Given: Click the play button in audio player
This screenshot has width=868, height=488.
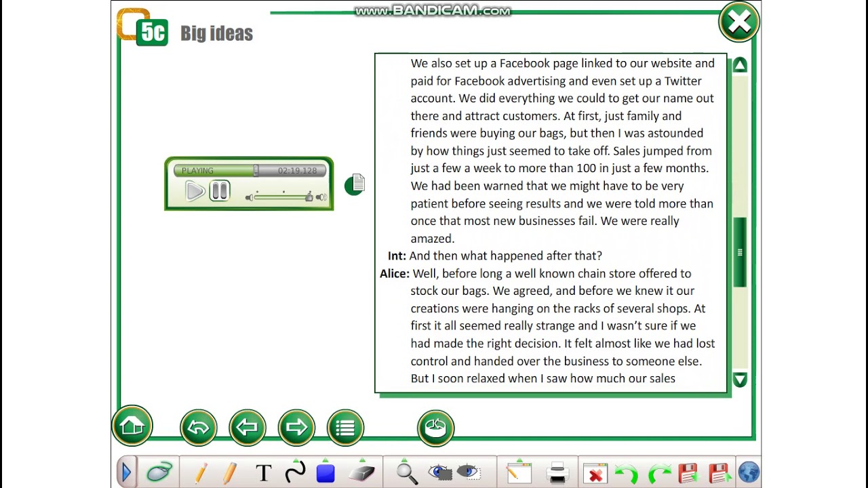Looking at the screenshot, I should point(195,191).
